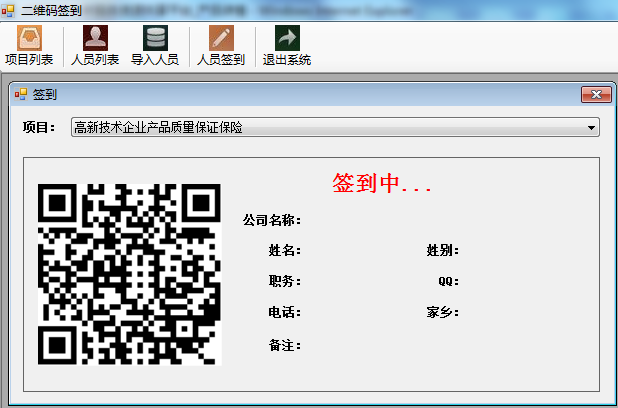Close the 签到 dialog window
The image size is (618, 408).
pos(596,95)
